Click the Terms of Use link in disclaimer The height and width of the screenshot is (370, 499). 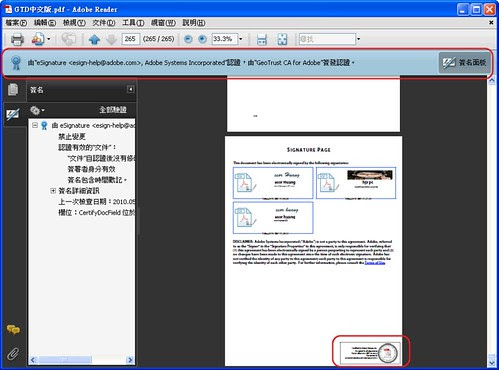(x=375, y=263)
